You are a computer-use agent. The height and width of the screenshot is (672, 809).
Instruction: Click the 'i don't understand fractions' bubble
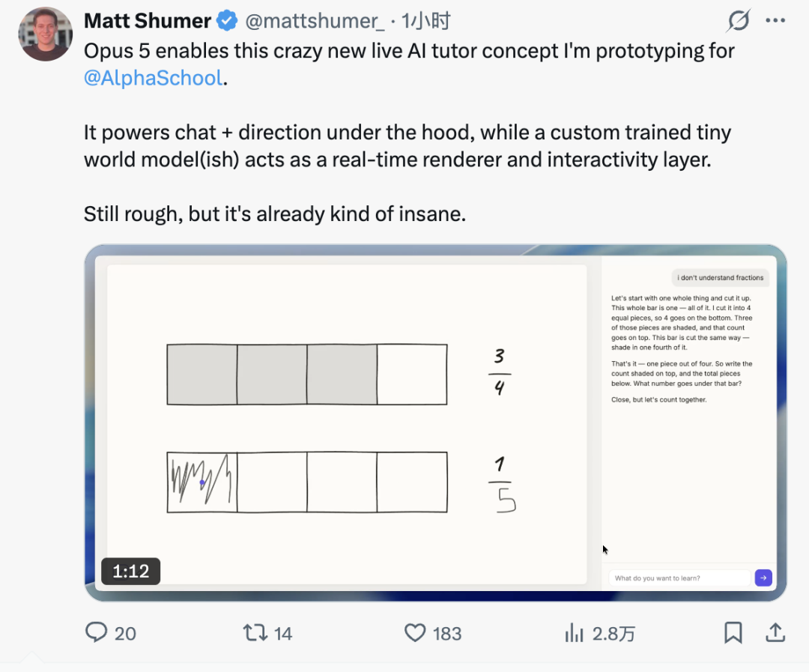click(x=721, y=278)
